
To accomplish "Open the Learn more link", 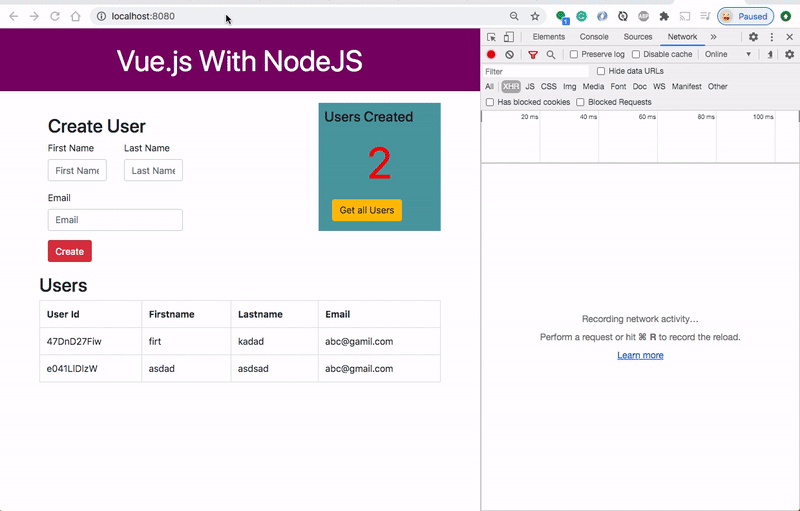I will point(640,355).
